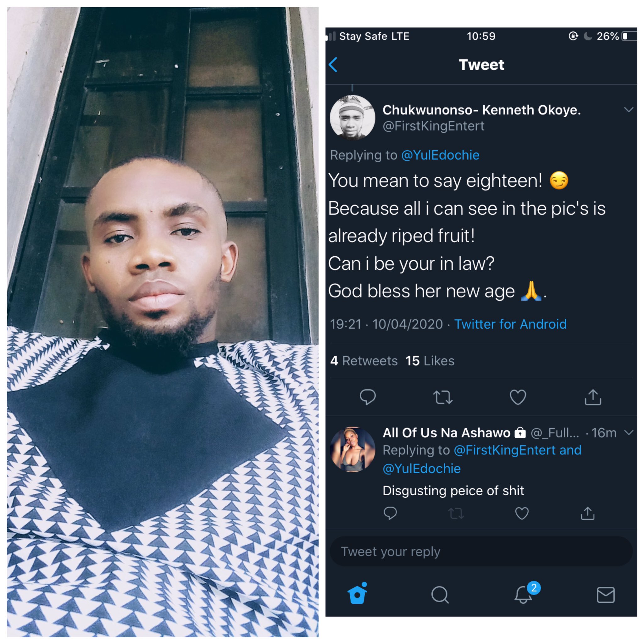The width and height of the screenshot is (644, 644).
Task: Share the 'Disgusting peice' reply
Action: pos(588,513)
